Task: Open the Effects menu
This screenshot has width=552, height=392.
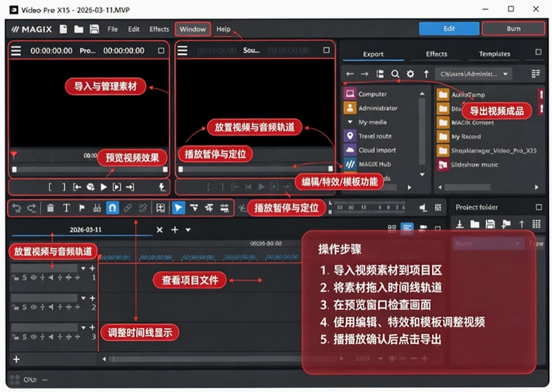Action: (x=159, y=29)
